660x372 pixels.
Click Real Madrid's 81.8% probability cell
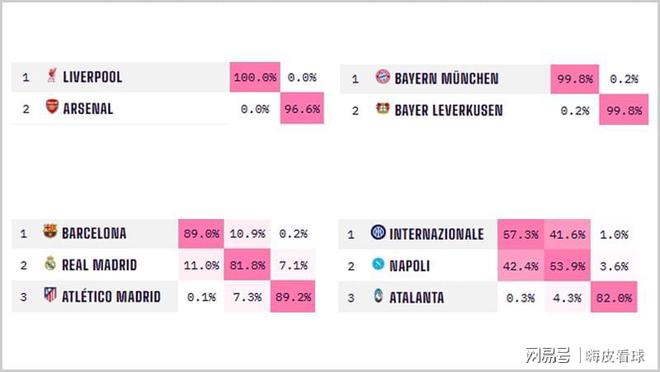[247, 265]
